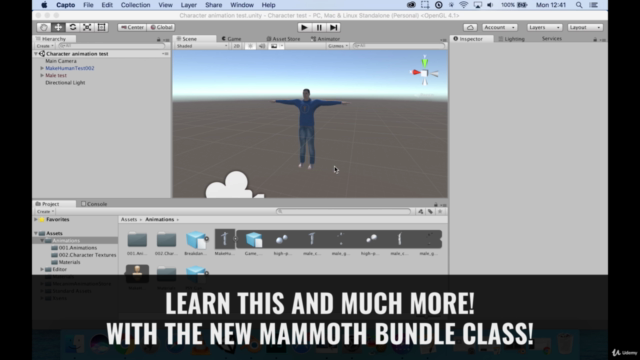The image size is (640, 360).
Task: Toggle scene lighting sun icon
Action: [x=251, y=46]
